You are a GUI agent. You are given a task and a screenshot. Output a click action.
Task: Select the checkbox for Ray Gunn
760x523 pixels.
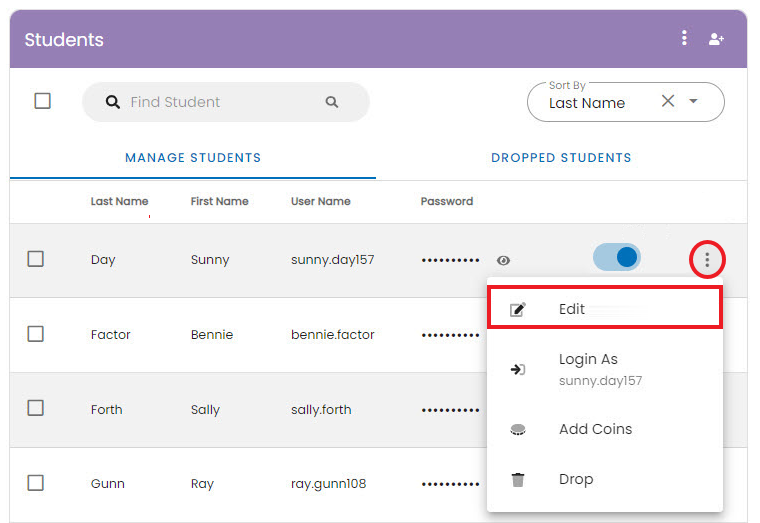[35, 483]
